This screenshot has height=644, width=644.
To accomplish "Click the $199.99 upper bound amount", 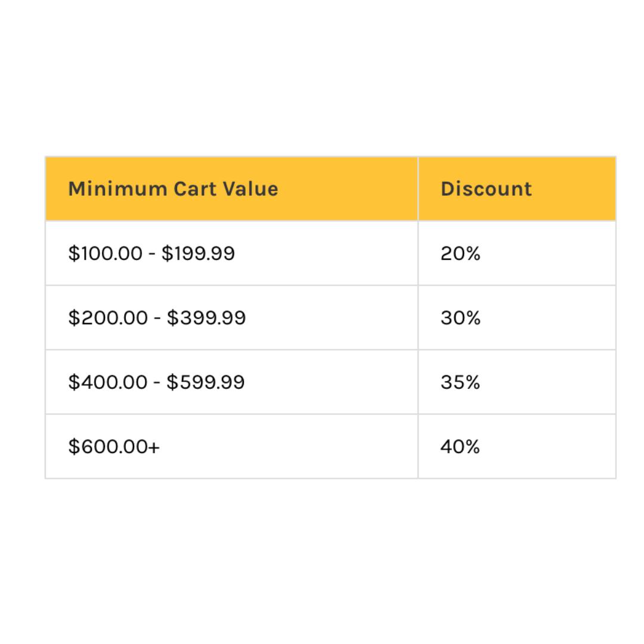I will click(x=199, y=253).
